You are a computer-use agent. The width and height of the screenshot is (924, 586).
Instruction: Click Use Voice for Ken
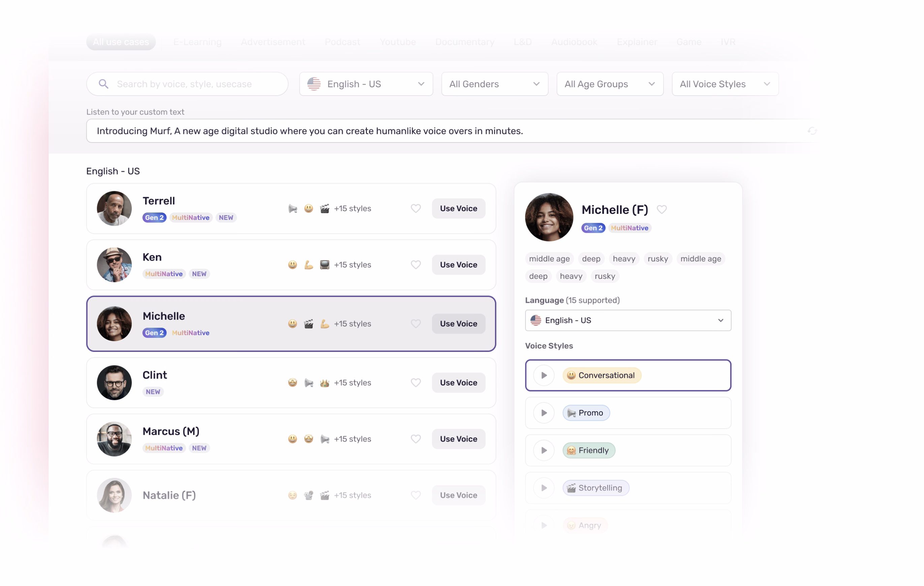[458, 265]
